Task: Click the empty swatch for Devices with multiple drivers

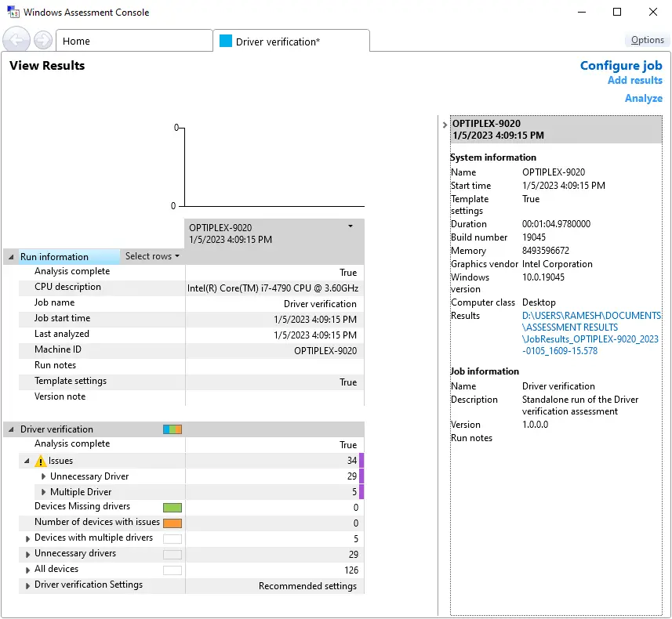Action: click(173, 539)
